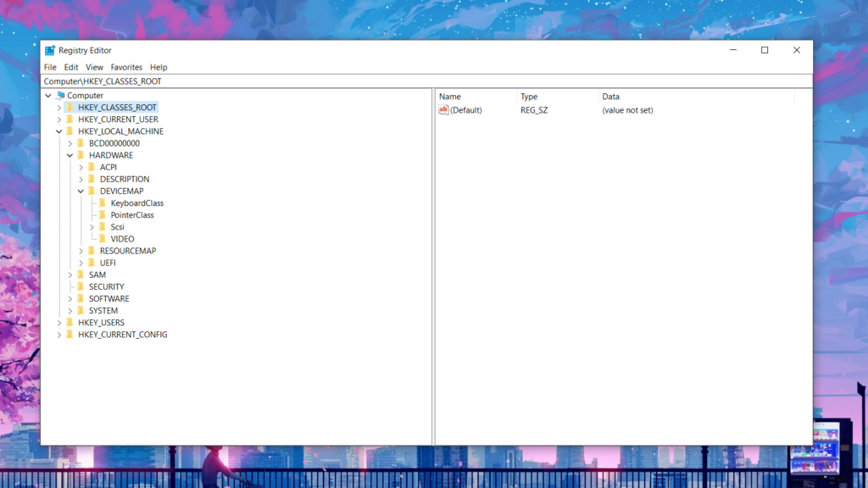
Task: Click the SYSTEM folder icon
Action: [x=81, y=310]
